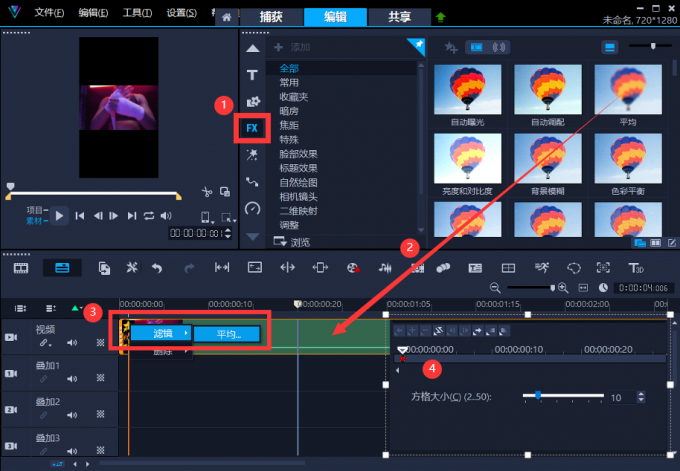Click the green upload arrow icon

tap(441, 17)
